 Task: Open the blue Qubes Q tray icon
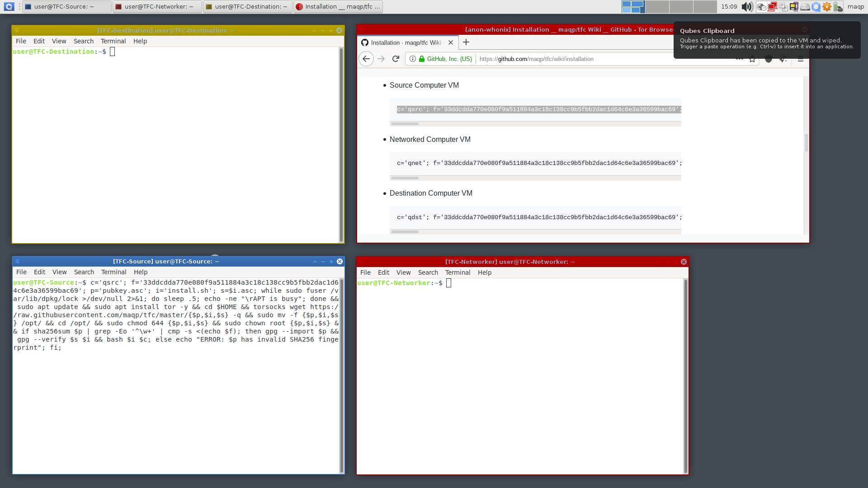pos(816,7)
